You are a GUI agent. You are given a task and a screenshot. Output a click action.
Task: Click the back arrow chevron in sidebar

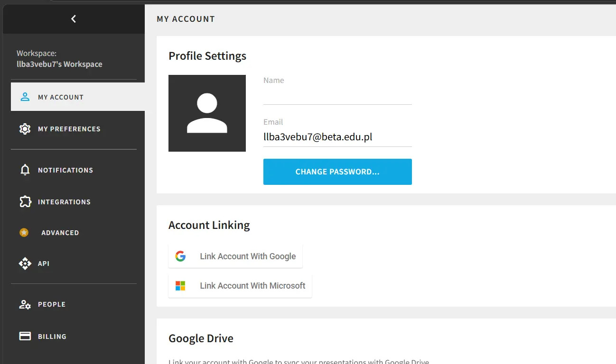pyautogui.click(x=73, y=19)
